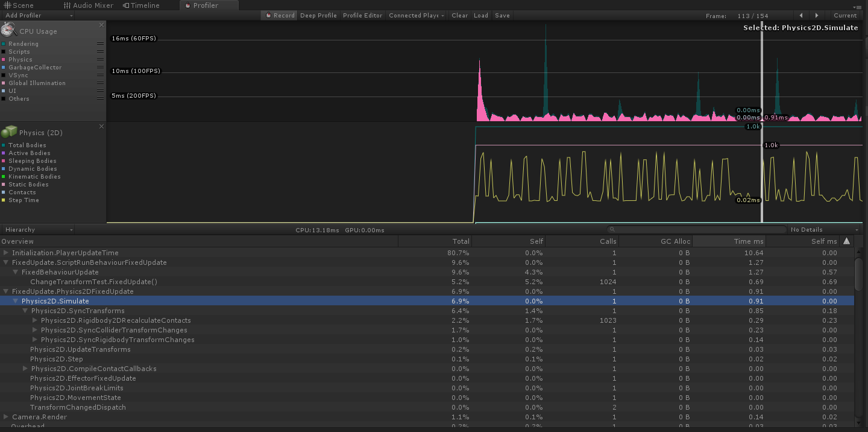The width and height of the screenshot is (868, 432).
Task: Switch to the Scene tab
Action: (x=19, y=5)
